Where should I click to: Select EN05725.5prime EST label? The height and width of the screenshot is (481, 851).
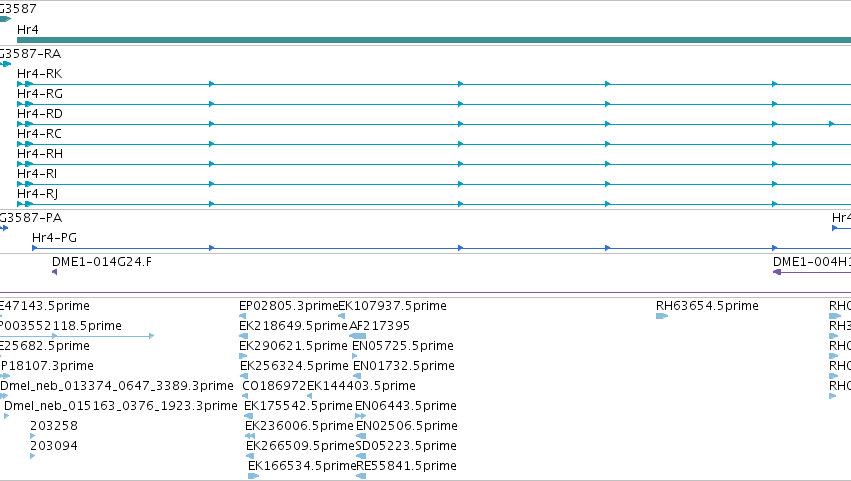click(x=403, y=346)
